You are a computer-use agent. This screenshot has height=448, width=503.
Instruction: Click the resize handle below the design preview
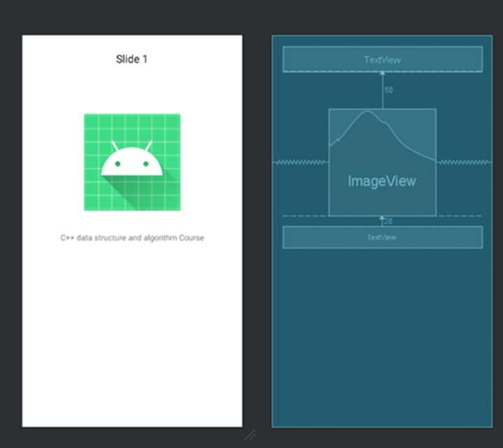pos(249,435)
